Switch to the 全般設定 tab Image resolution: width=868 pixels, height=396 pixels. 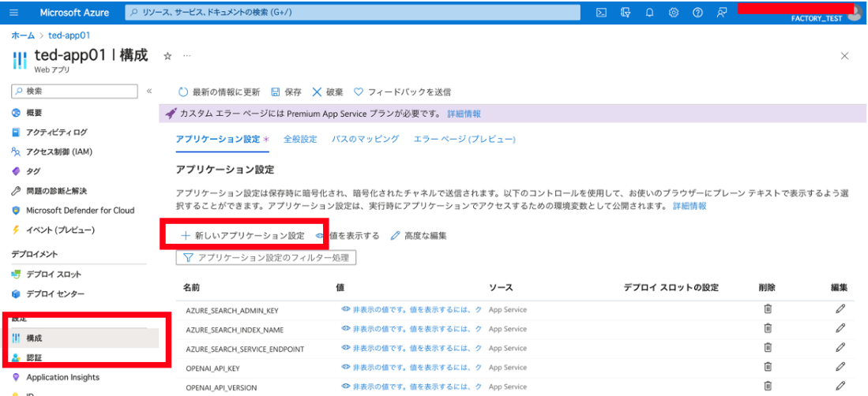(300, 140)
